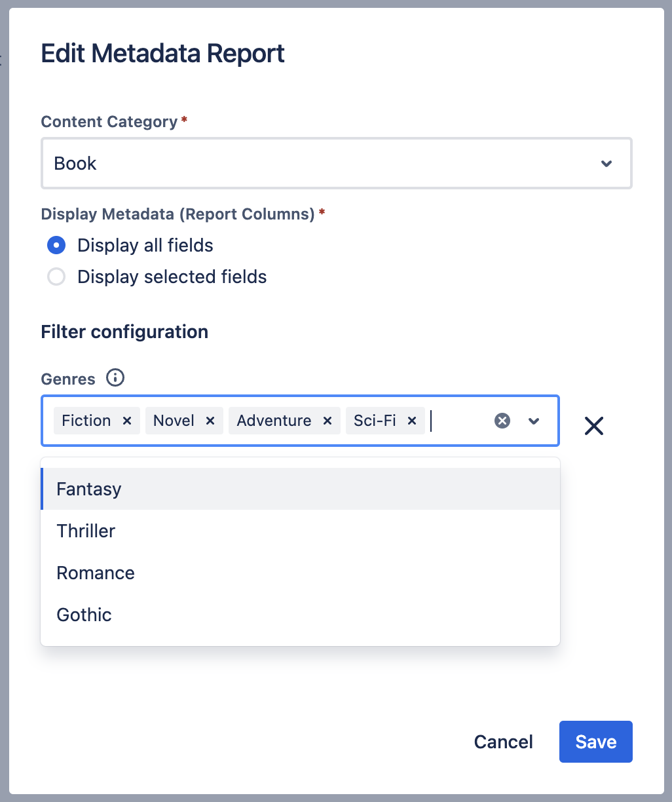Choose Thriller from genre list
Screen dimensions: 672x802
point(86,531)
